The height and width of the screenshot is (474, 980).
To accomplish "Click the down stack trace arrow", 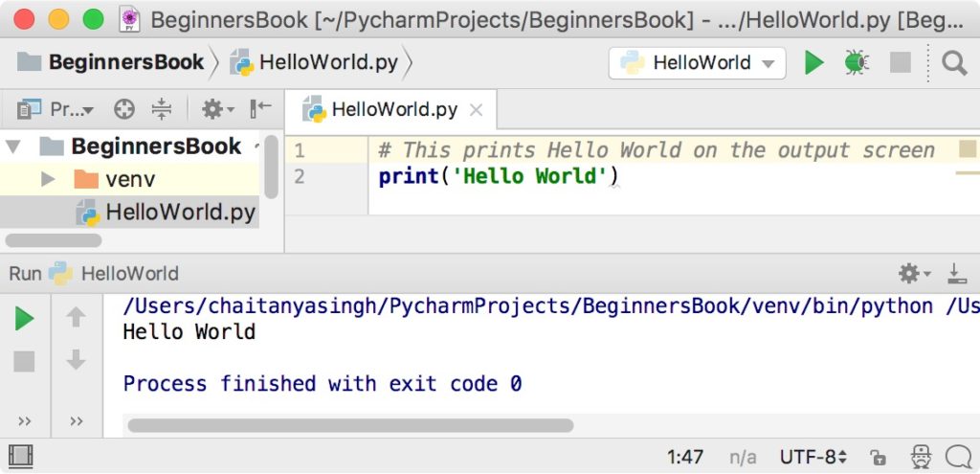I will 77,360.
